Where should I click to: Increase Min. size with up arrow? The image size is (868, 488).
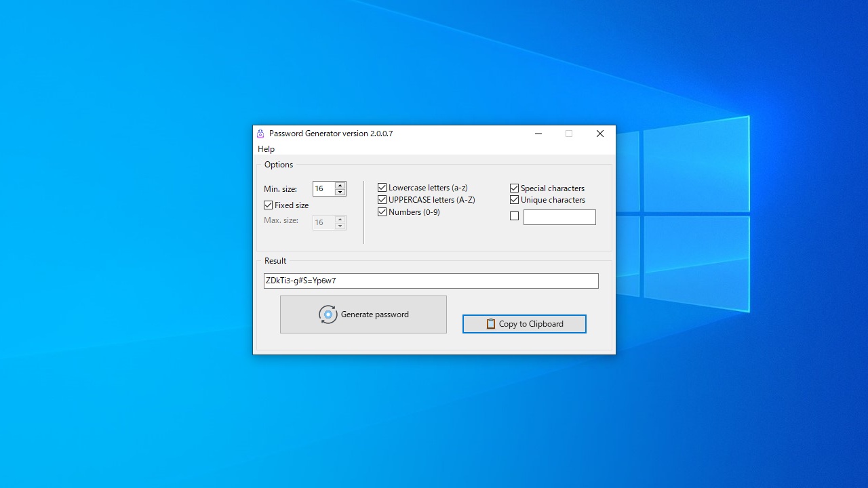pos(340,185)
